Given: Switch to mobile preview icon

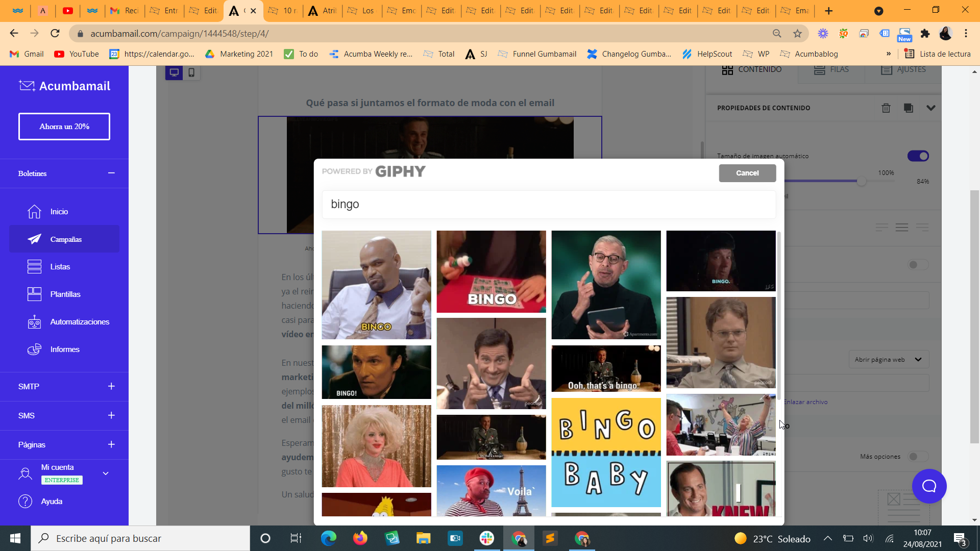Looking at the screenshot, I should coord(191,72).
